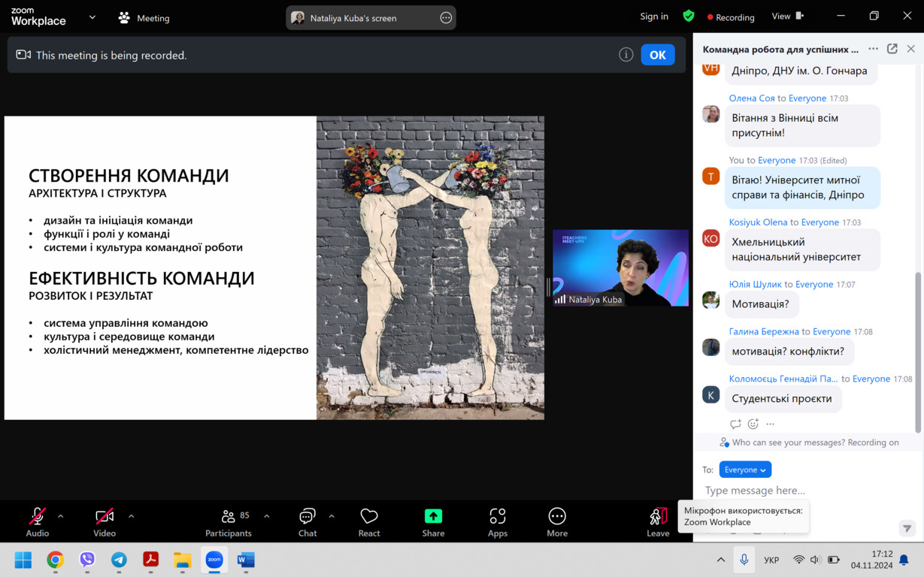
Task: Show hidden system tray icons
Action: pyautogui.click(x=720, y=560)
